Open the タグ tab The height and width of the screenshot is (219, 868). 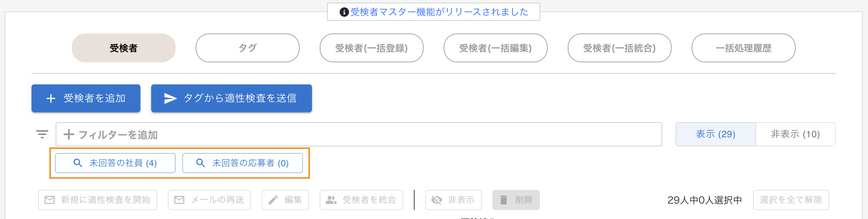(248, 48)
